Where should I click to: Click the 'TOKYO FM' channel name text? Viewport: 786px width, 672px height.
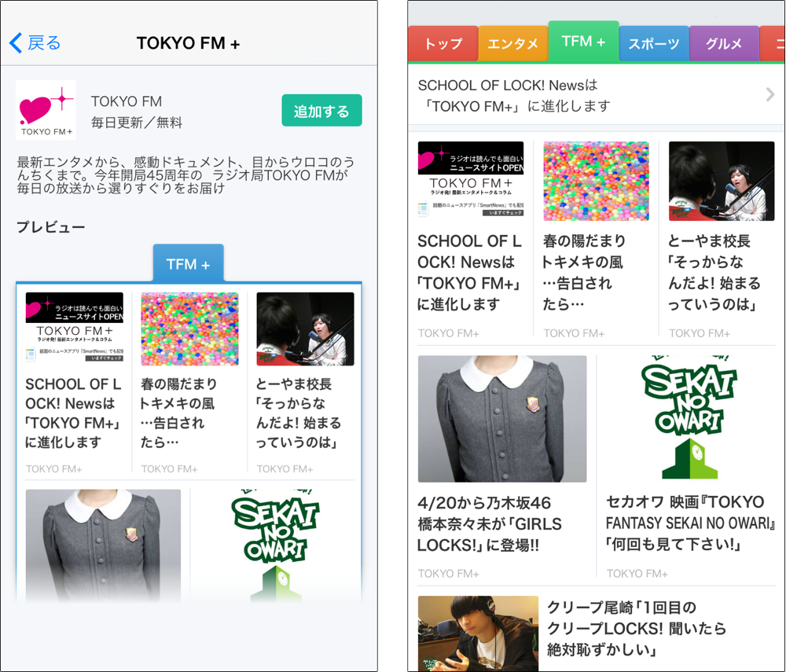127,101
